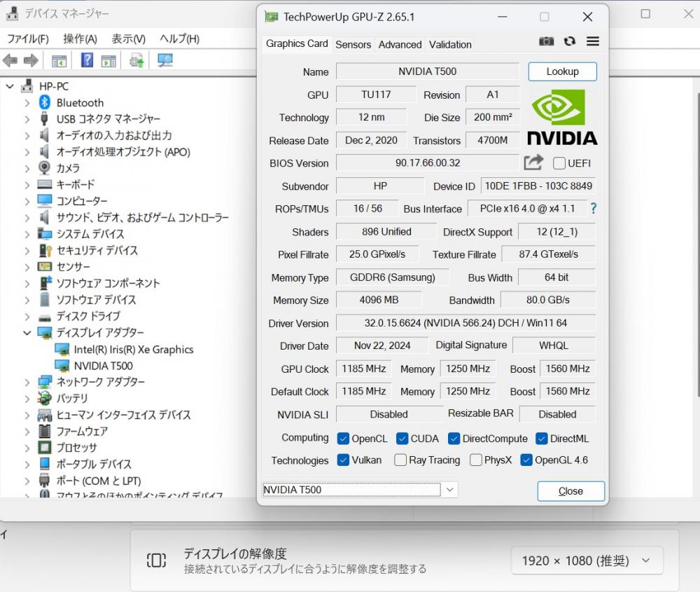Click the scan for hardware changes monitor icon
700x592 pixels.
click(165, 60)
